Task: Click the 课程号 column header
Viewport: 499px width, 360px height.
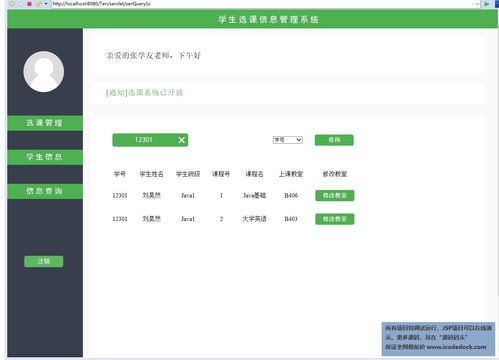Action: coord(221,174)
